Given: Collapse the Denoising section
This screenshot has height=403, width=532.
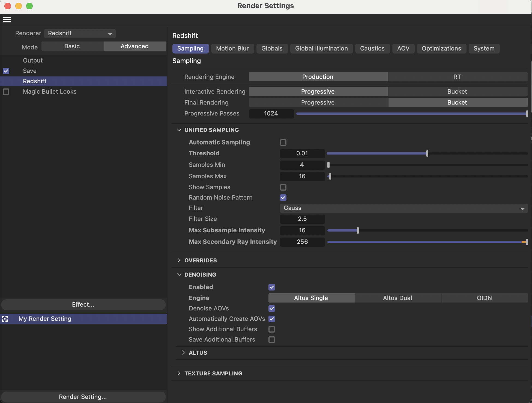Looking at the screenshot, I should [x=179, y=275].
